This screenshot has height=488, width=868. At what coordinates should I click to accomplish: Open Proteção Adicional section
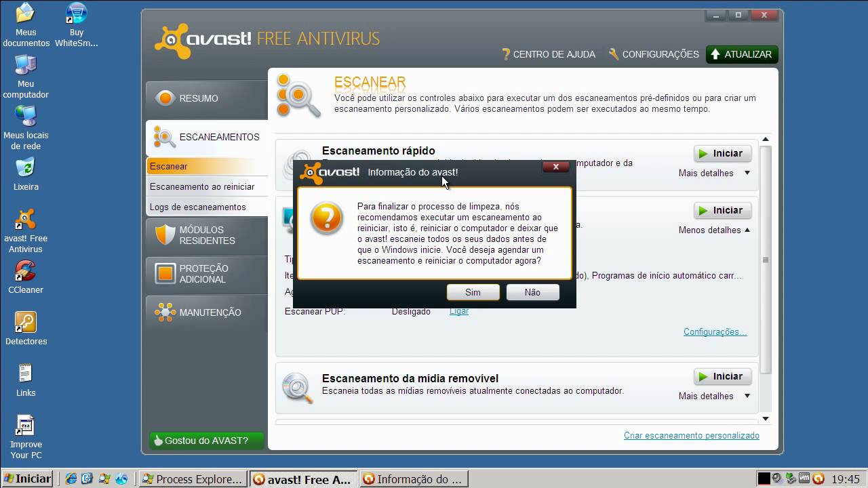207,274
